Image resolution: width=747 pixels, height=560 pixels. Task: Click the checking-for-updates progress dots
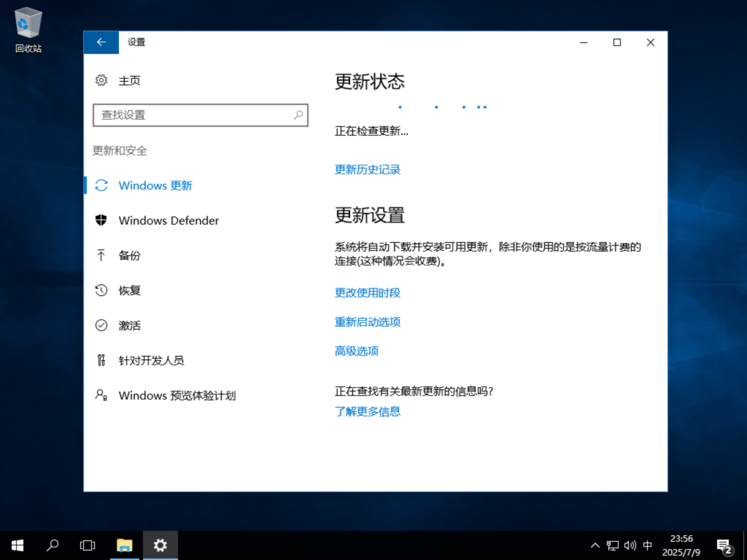coord(441,106)
